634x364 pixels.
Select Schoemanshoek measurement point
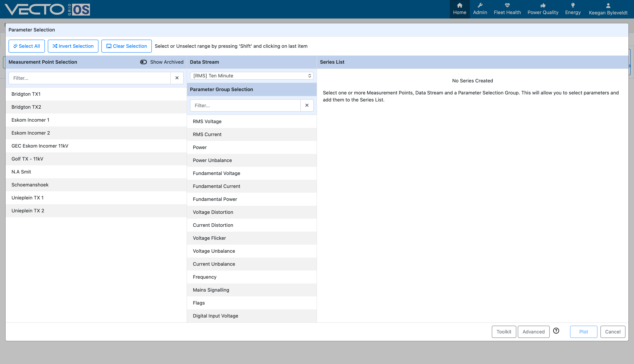click(x=96, y=185)
